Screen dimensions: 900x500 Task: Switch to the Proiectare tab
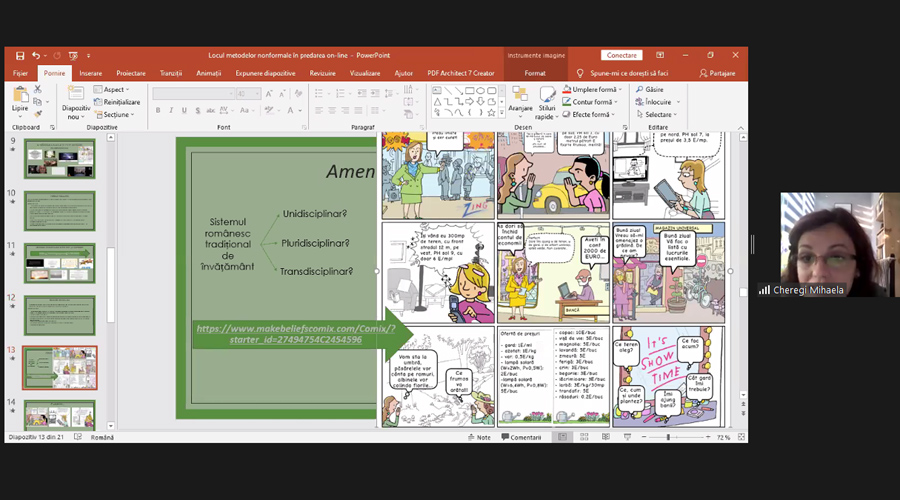pos(131,73)
